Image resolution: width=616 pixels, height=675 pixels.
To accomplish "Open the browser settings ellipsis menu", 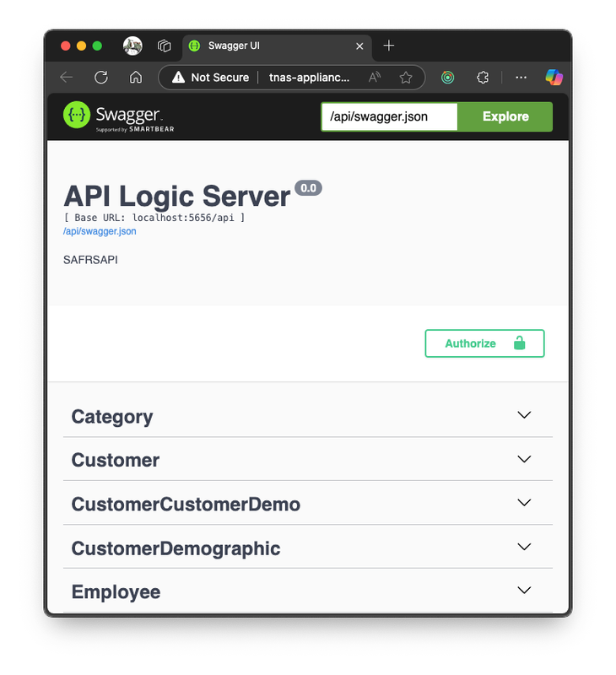I will pyautogui.click(x=521, y=78).
